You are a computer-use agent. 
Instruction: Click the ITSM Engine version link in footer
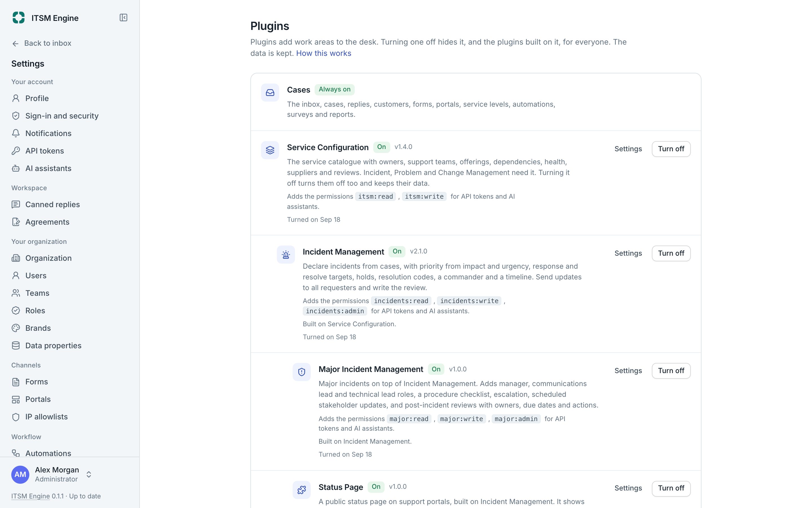[30, 496]
